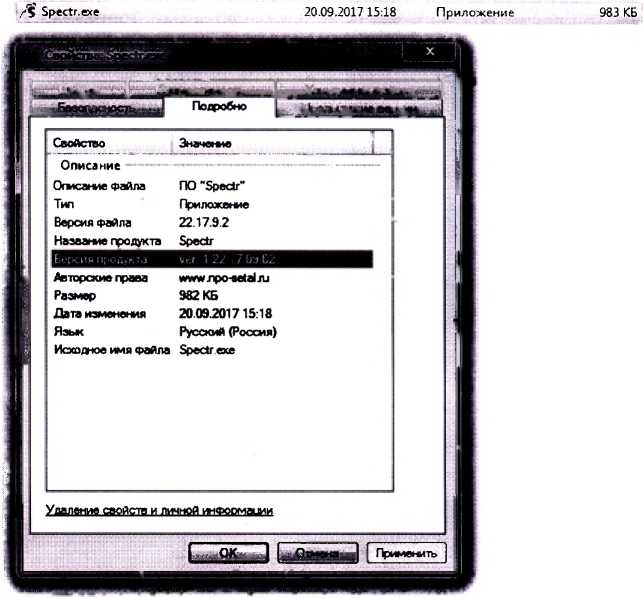Select the Тип property label

[64, 204]
